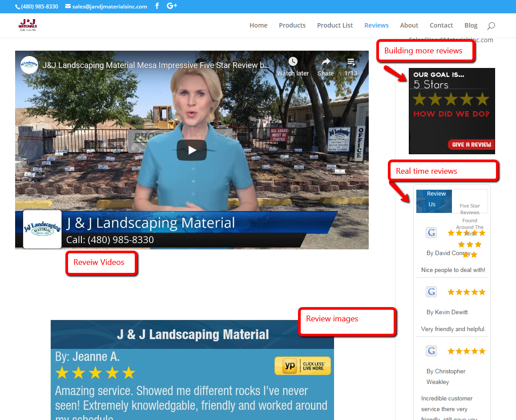Click the video channel avatar icon
The image size is (516, 420).
(29, 65)
